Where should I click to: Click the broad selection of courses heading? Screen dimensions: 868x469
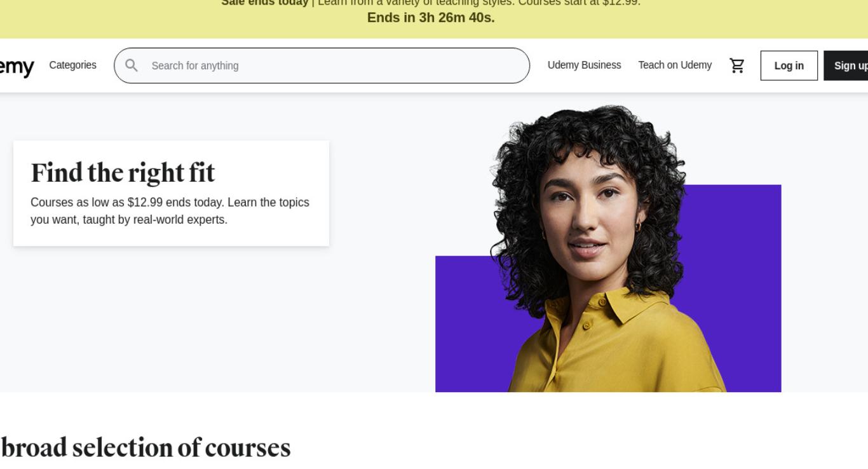pyautogui.click(x=145, y=447)
